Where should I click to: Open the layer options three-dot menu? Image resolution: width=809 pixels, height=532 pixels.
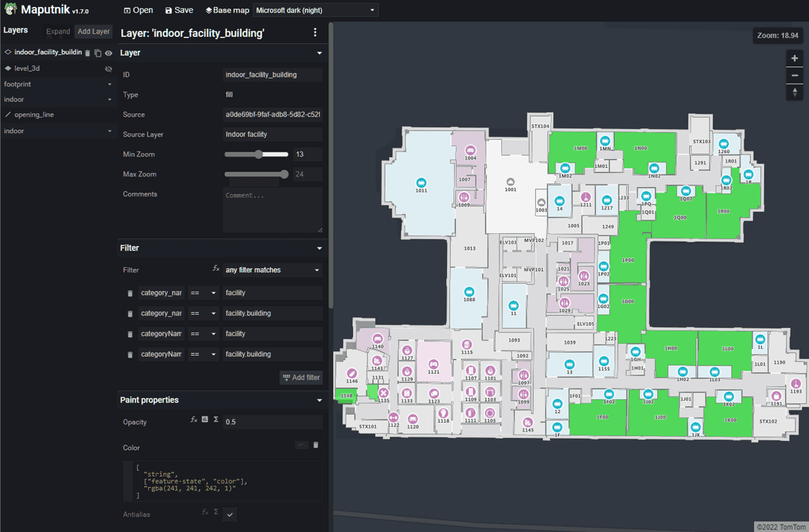(x=315, y=32)
